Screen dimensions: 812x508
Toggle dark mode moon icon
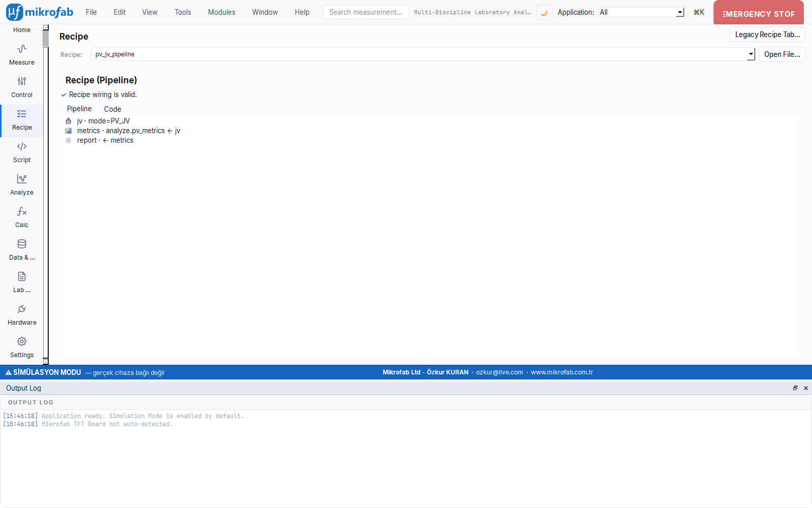[x=544, y=12]
